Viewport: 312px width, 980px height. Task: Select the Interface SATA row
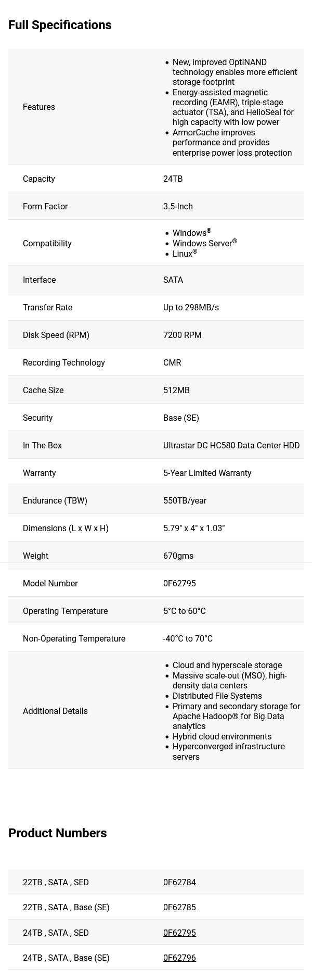pyautogui.click(x=156, y=280)
